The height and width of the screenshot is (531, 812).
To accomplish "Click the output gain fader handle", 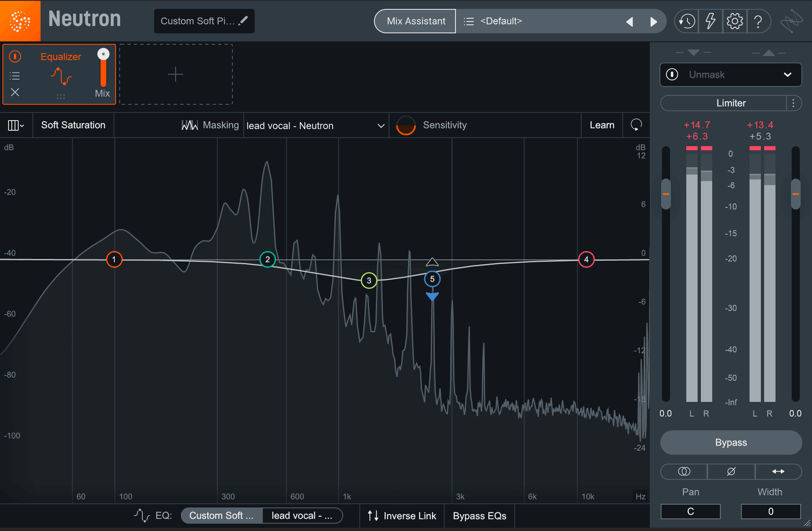I will pos(795,194).
